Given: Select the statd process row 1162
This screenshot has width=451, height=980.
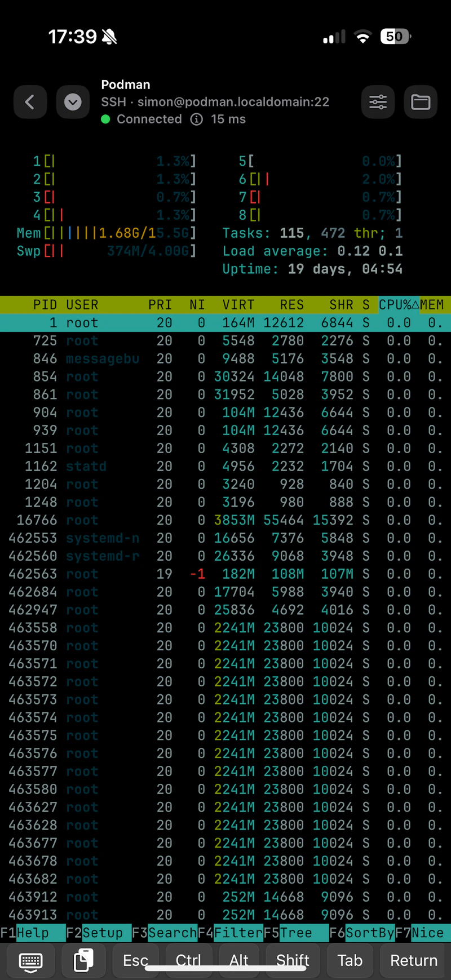Looking at the screenshot, I should (225, 467).
